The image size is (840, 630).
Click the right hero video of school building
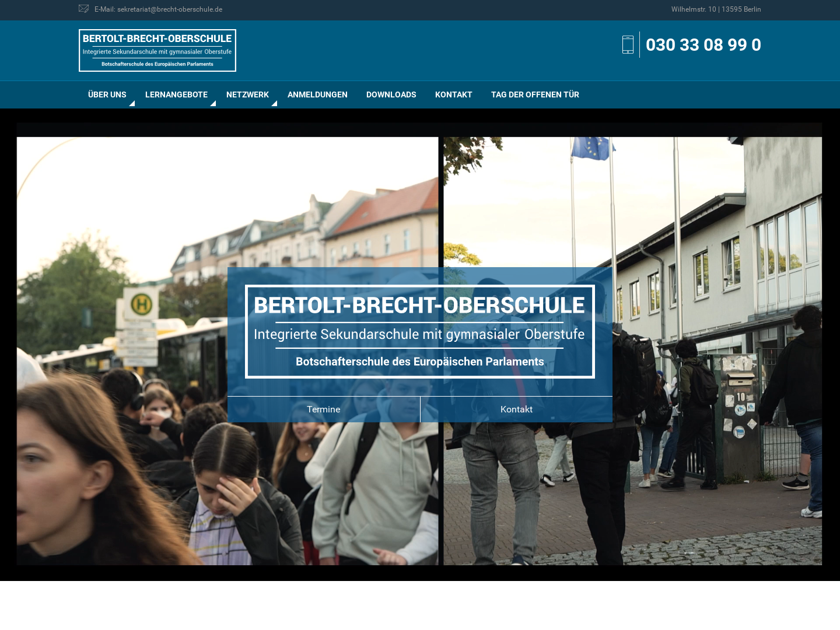(x=633, y=351)
